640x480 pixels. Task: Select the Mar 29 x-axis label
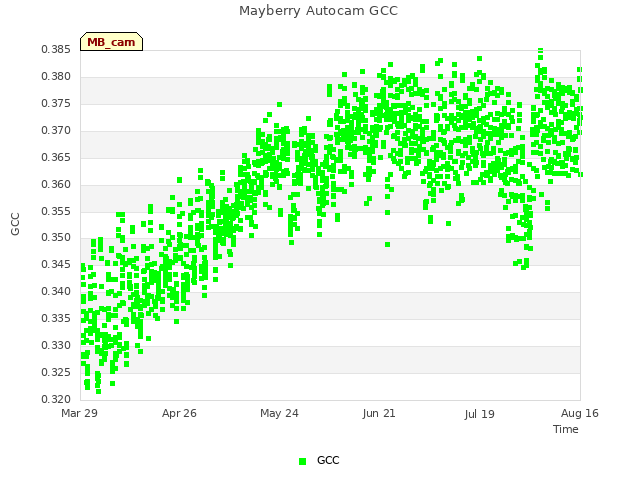[x=80, y=413]
